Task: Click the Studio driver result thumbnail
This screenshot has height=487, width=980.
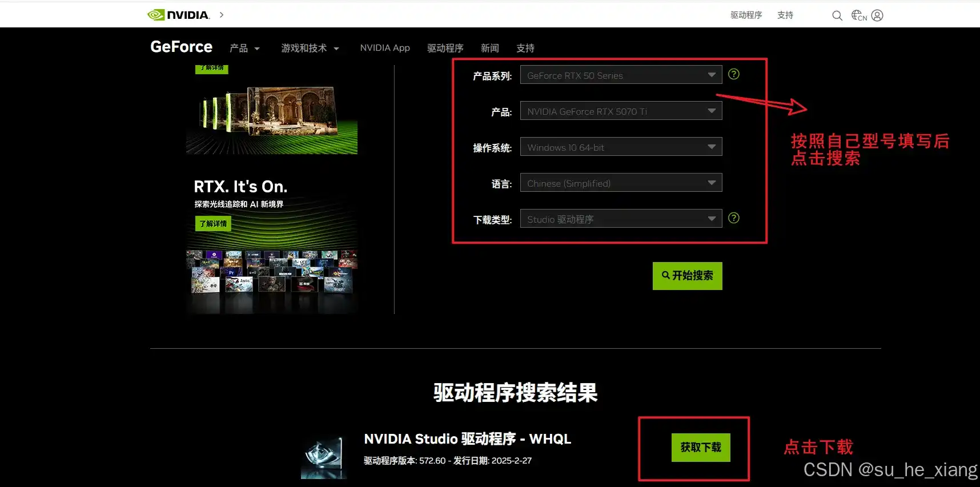Action: (x=324, y=457)
